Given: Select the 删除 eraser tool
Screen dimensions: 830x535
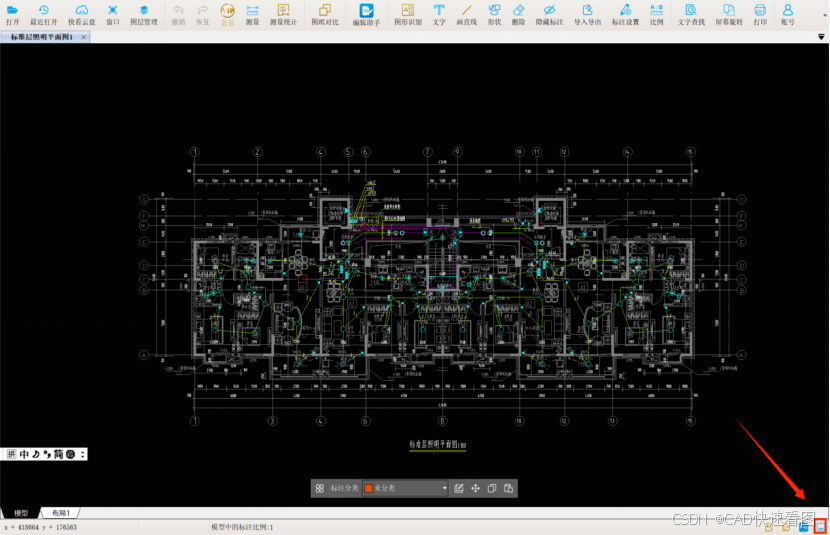Looking at the screenshot, I should 518,14.
